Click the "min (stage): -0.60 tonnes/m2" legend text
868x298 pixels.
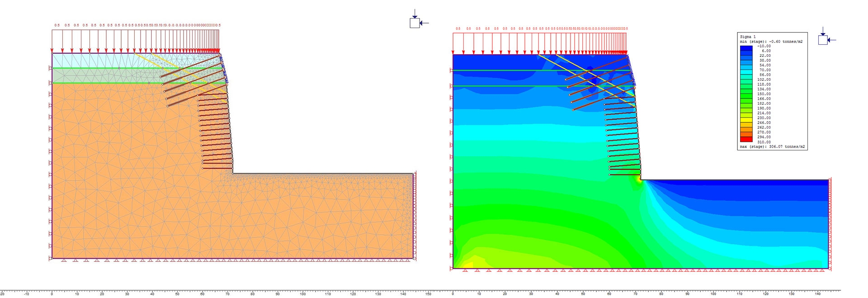(771, 42)
